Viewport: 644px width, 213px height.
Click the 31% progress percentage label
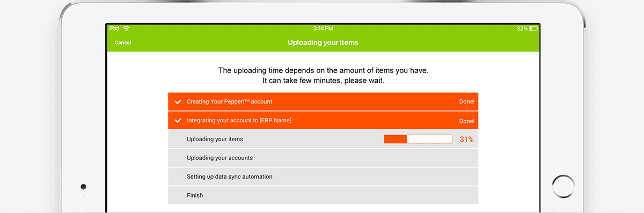467,139
